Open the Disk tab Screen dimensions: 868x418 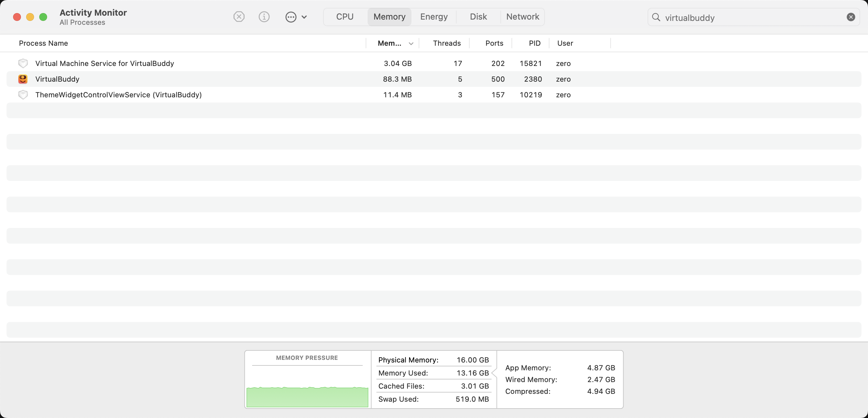[478, 17]
